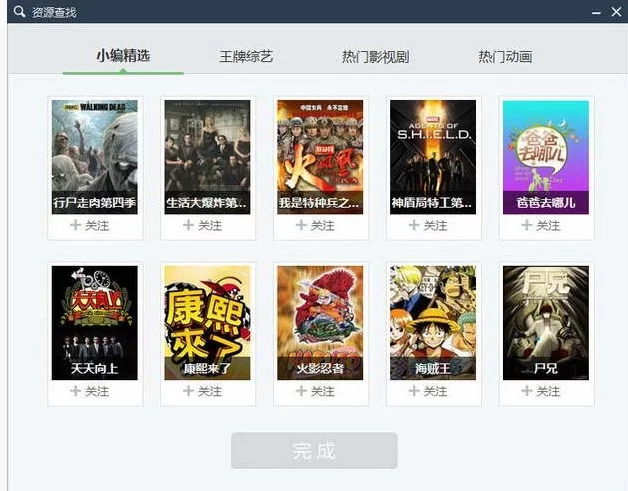Toggle follow for 火影忍者
628x491 pixels.
[x=315, y=391]
